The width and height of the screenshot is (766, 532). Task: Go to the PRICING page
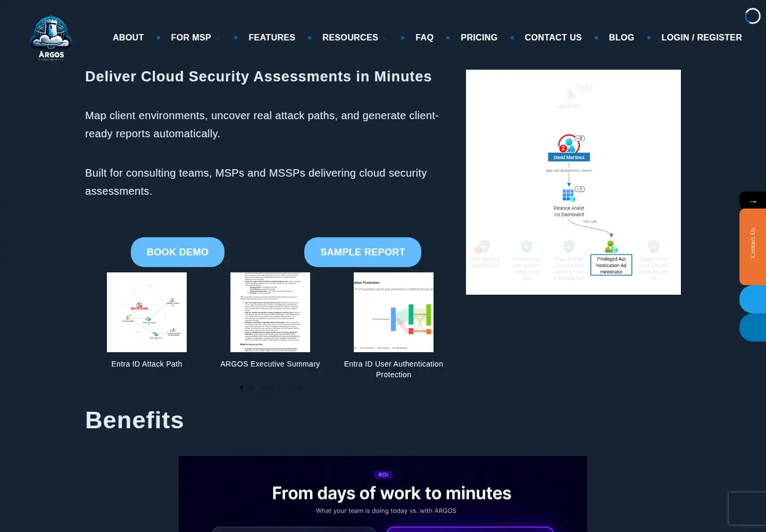(479, 37)
